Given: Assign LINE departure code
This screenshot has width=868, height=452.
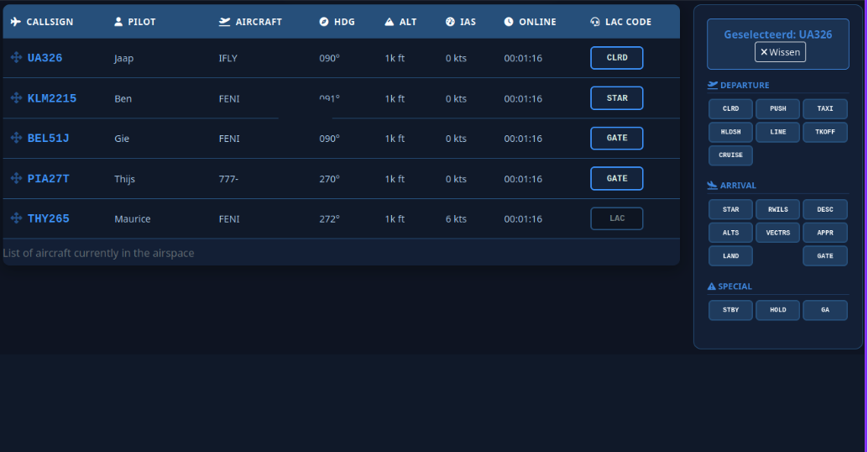Looking at the screenshot, I should [x=778, y=132].
